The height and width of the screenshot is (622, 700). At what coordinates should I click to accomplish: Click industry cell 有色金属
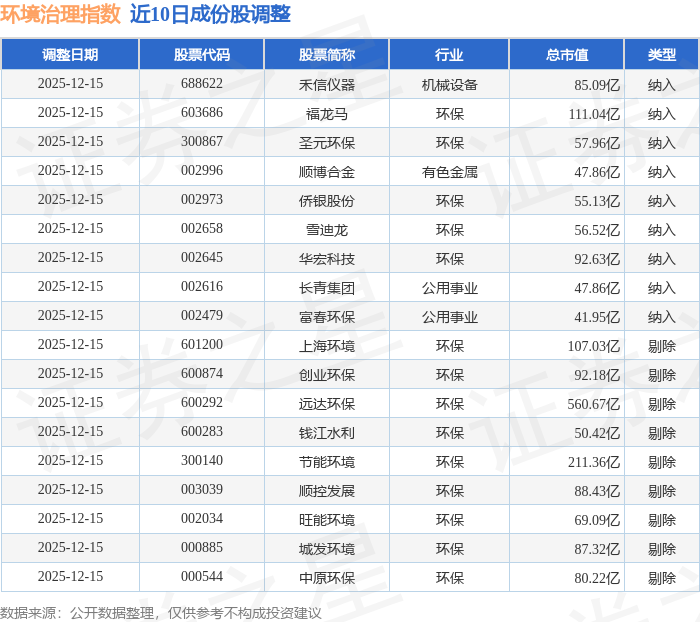tap(450, 171)
